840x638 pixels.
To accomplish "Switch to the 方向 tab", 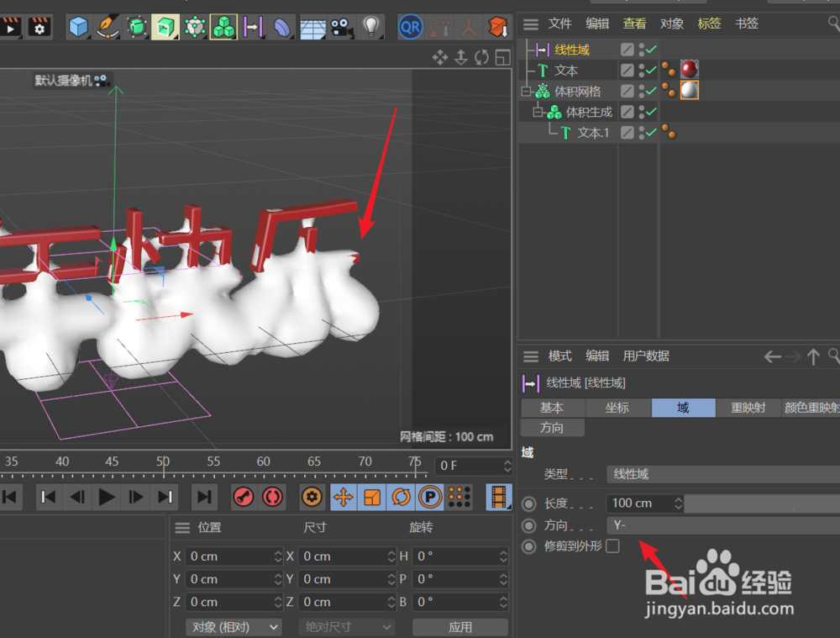I will [552, 428].
